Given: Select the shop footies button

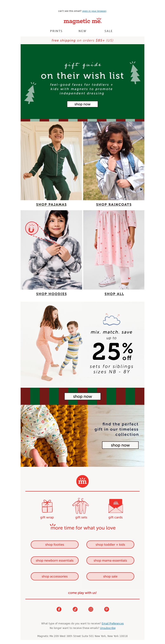Looking at the screenshot, I should pyautogui.click(x=55, y=544).
